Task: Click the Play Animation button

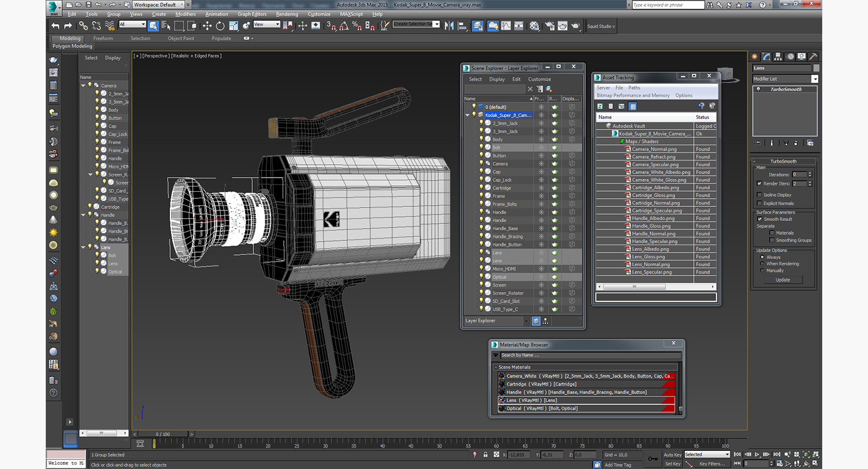Action: 758,454
